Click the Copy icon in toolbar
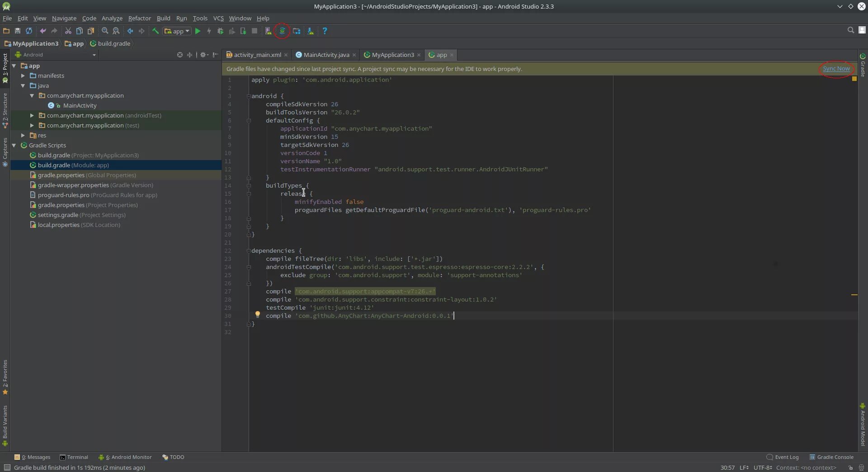The height and width of the screenshot is (472, 868). [x=80, y=31]
